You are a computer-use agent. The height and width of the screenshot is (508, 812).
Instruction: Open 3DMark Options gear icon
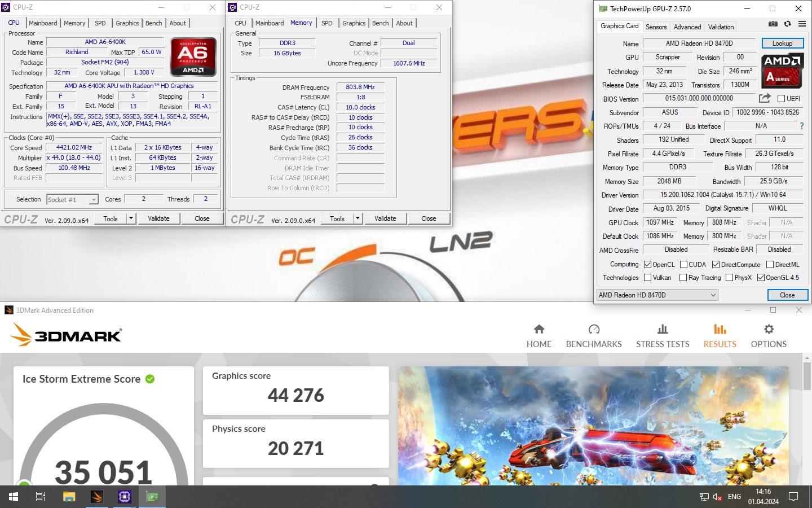(x=769, y=329)
